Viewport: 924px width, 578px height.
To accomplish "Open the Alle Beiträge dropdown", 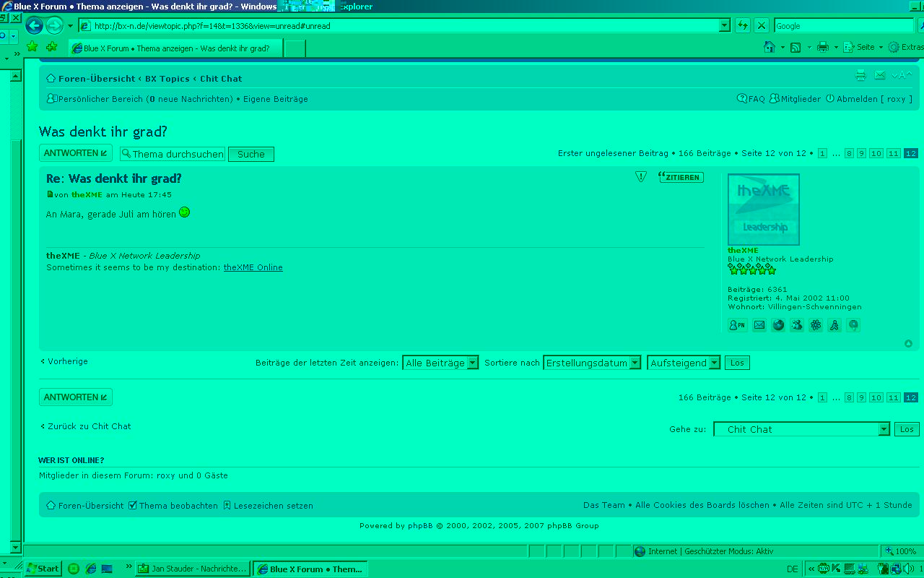I will (x=440, y=363).
